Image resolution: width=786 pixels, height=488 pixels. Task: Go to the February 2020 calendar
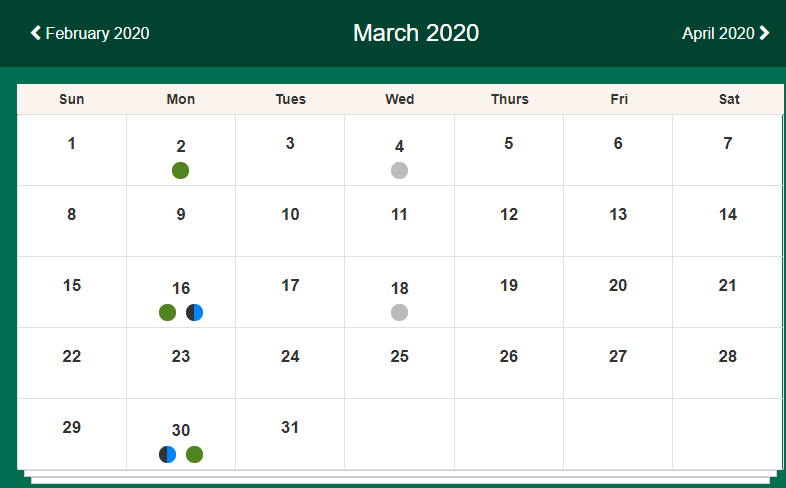tap(96, 33)
